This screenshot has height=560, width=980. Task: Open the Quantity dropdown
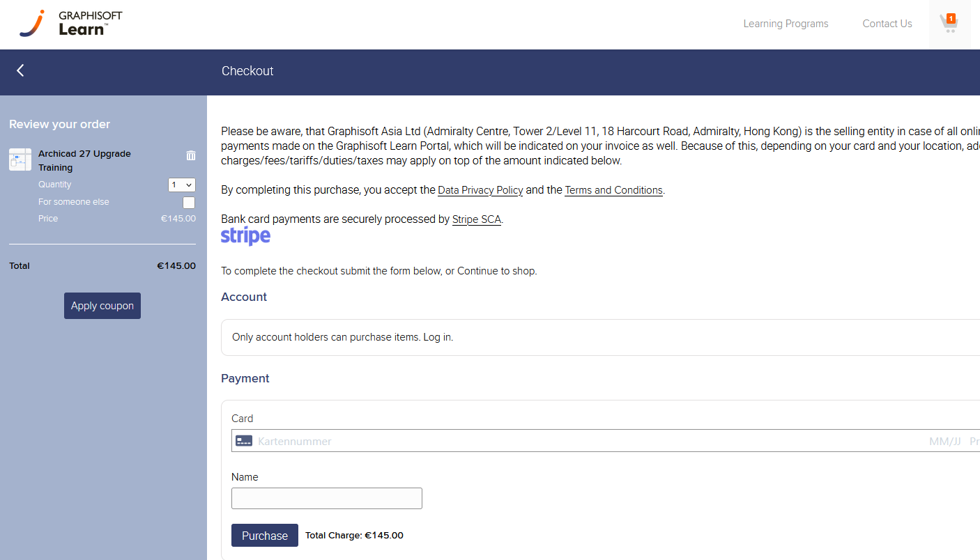pyautogui.click(x=182, y=185)
